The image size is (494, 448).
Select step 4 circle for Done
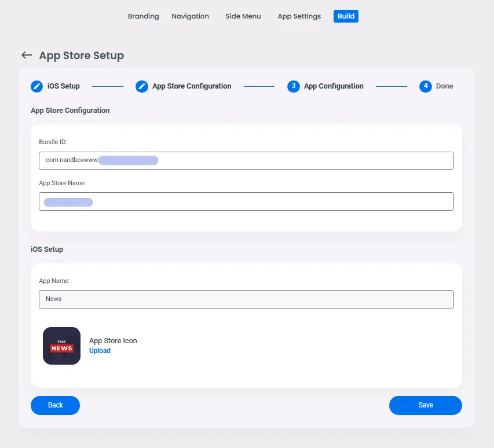point(425,86)
